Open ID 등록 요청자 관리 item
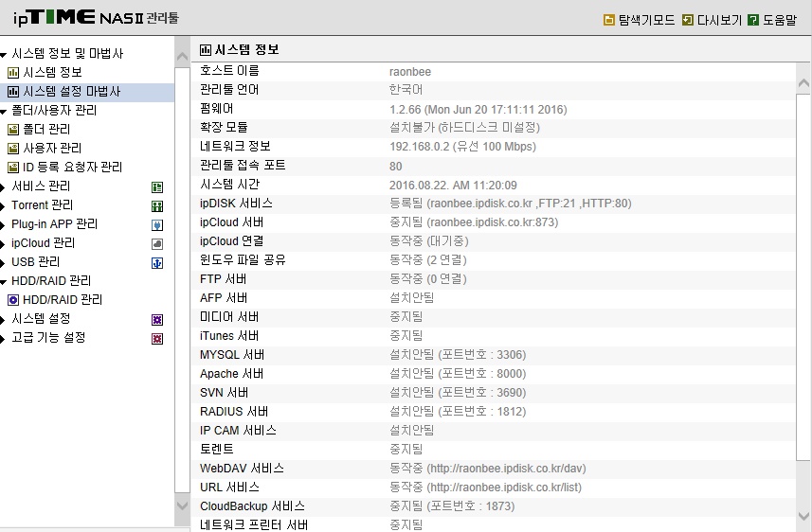 (73, 167)
